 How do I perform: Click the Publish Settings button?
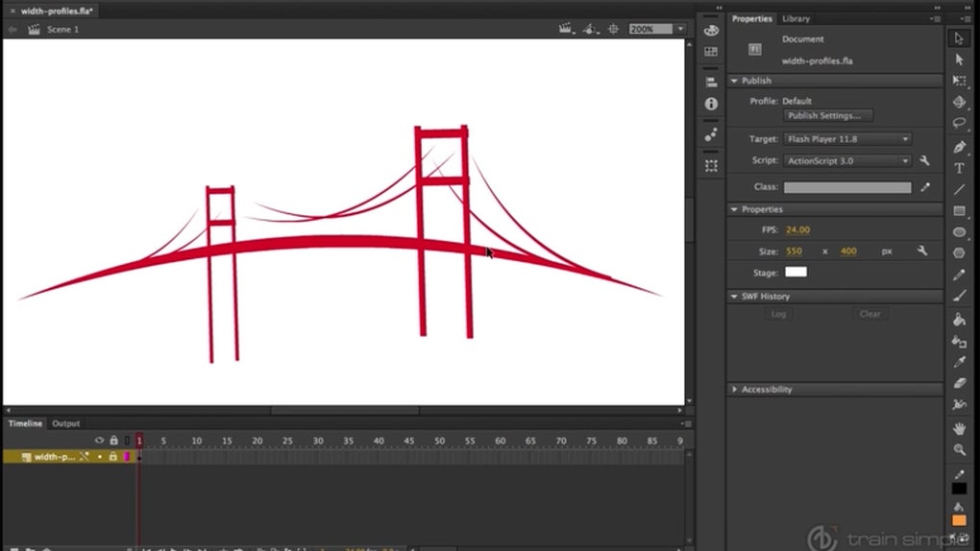coord(828,115)
